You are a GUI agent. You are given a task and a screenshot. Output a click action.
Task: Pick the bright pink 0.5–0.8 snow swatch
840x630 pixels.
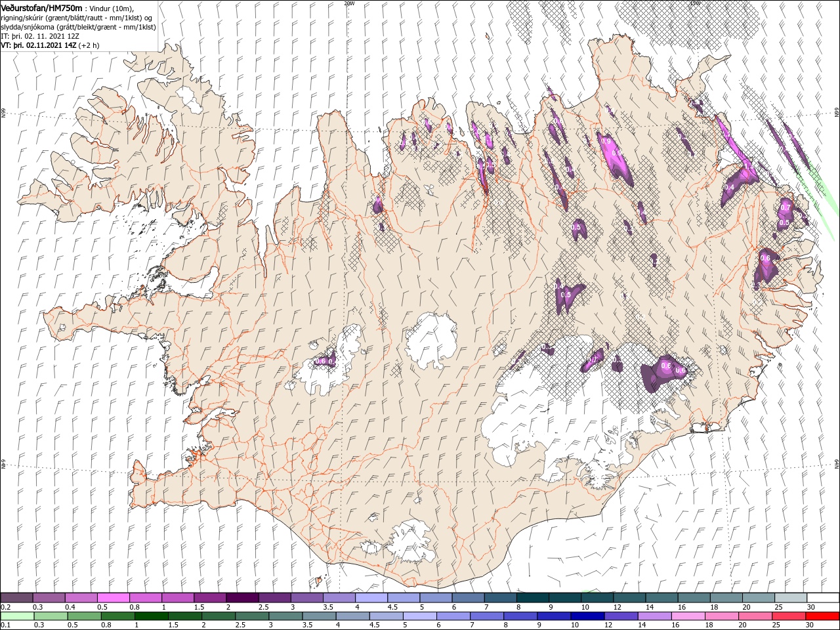pyautogui.click(x=113, y=598)
